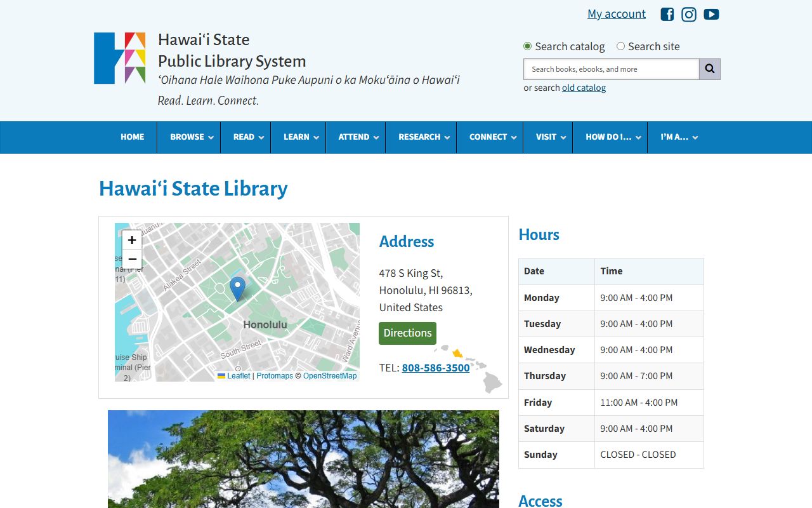Image resolution: width=812 pixels, height=508 pixels.
Task: Go to the HOME nav item
Action: [x=133, y=137]
